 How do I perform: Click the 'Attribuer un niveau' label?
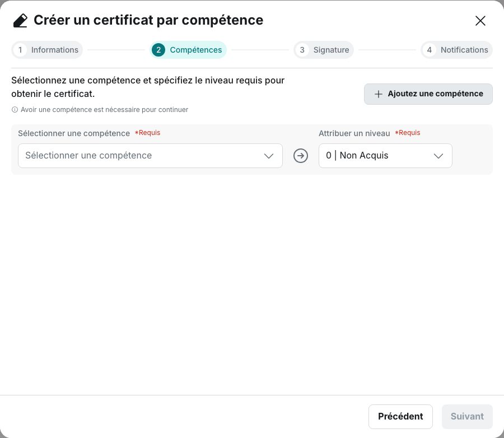(x=354, y=133)
